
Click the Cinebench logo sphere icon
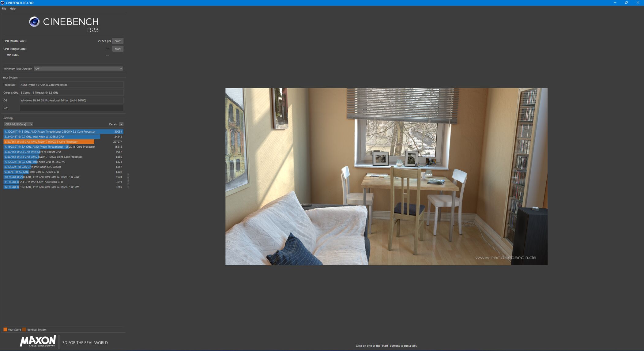coord(34,22)
